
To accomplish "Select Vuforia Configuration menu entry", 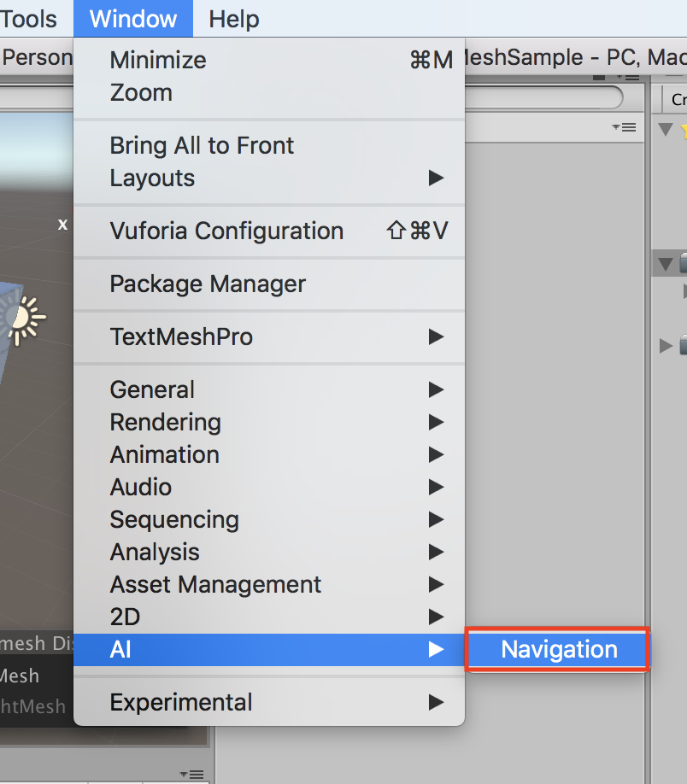I will [226, 231].
